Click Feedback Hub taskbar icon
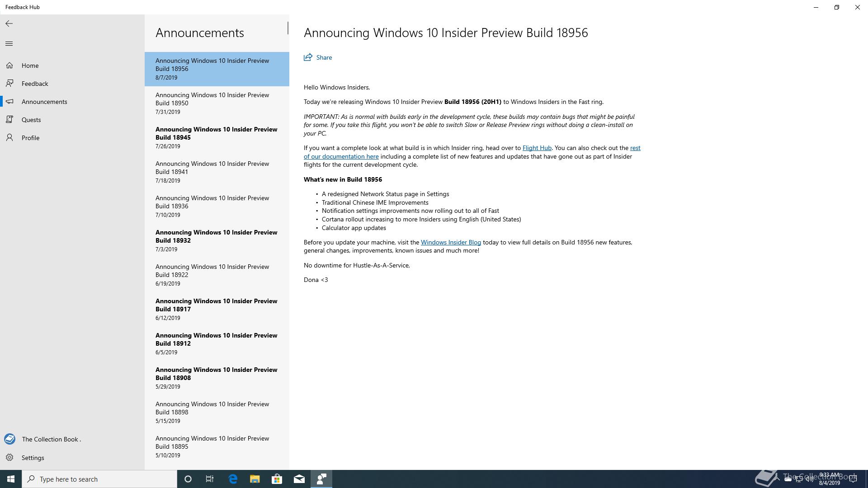The height and width of the screenshot is (488, 868). point(321,479)
